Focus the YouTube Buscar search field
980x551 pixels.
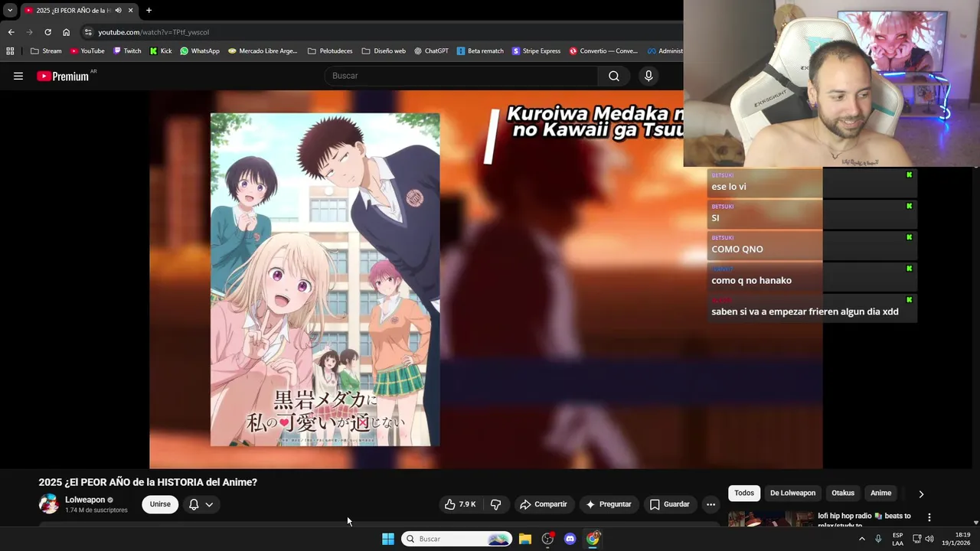coord(462,76)
